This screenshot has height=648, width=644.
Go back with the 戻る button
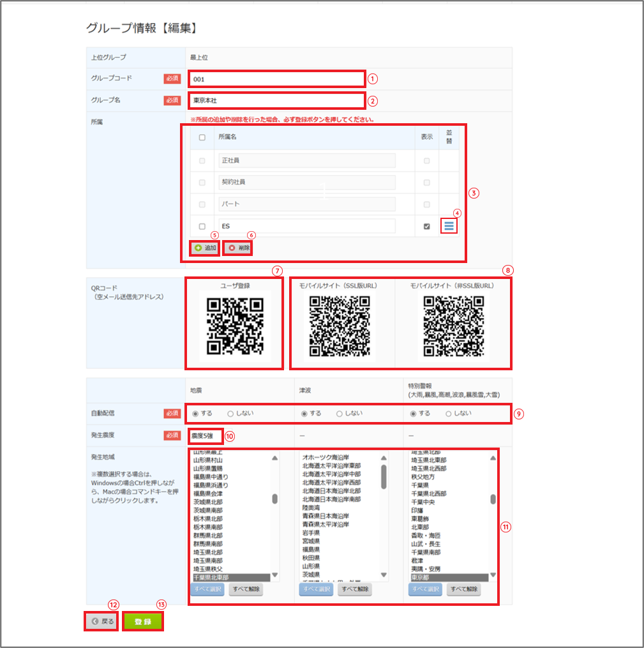point(101,621)
